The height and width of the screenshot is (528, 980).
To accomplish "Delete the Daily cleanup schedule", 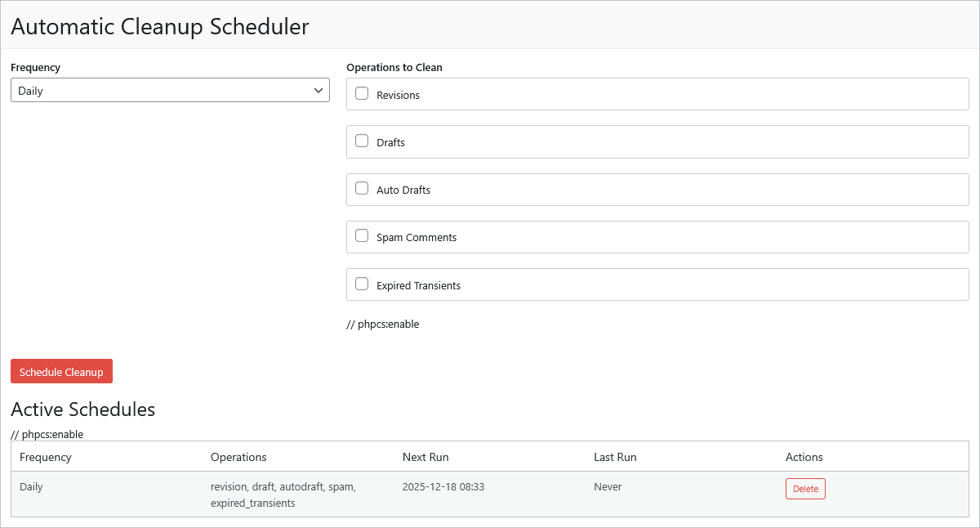I will [x=805, y=489].
